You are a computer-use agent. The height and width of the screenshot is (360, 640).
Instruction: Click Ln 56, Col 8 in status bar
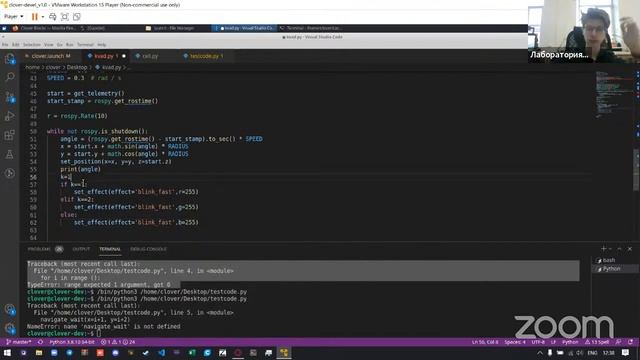click(x=485, y=342)
